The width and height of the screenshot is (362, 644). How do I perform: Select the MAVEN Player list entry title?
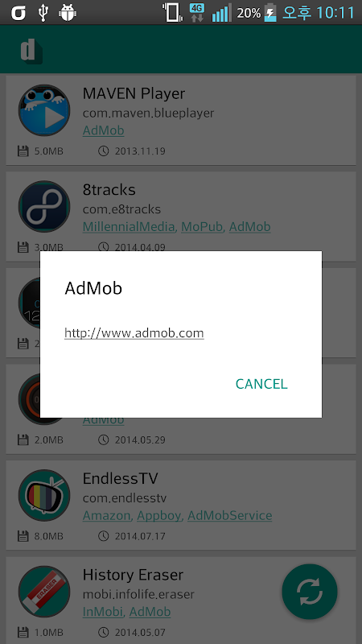coord(134,93)
